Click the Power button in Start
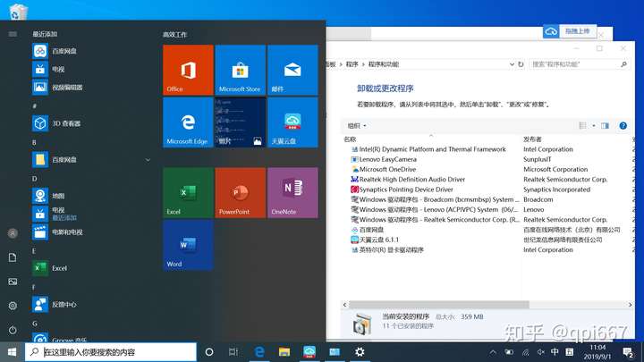The width and height of the screenshot is (644, 362). [13, 330]
